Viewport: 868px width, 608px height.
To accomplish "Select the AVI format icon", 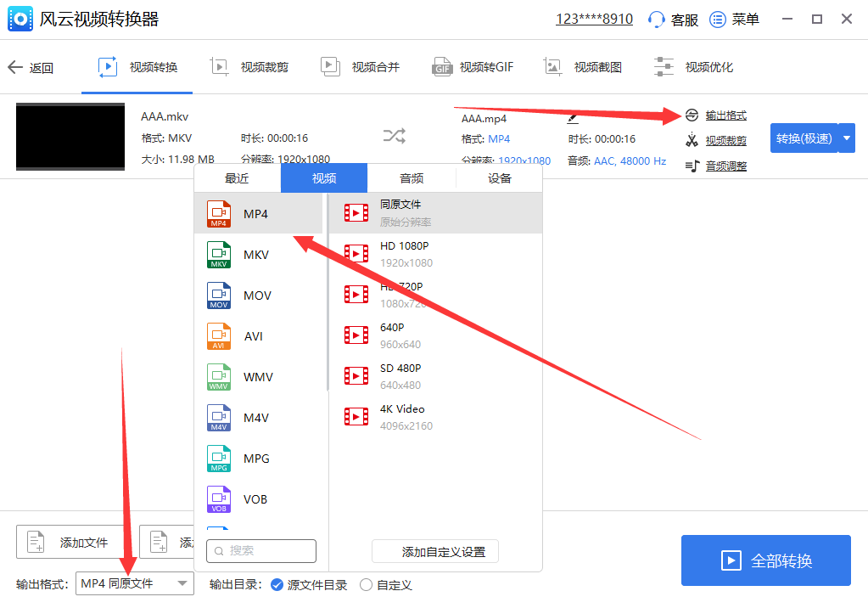I will click(x=219, y=336).
